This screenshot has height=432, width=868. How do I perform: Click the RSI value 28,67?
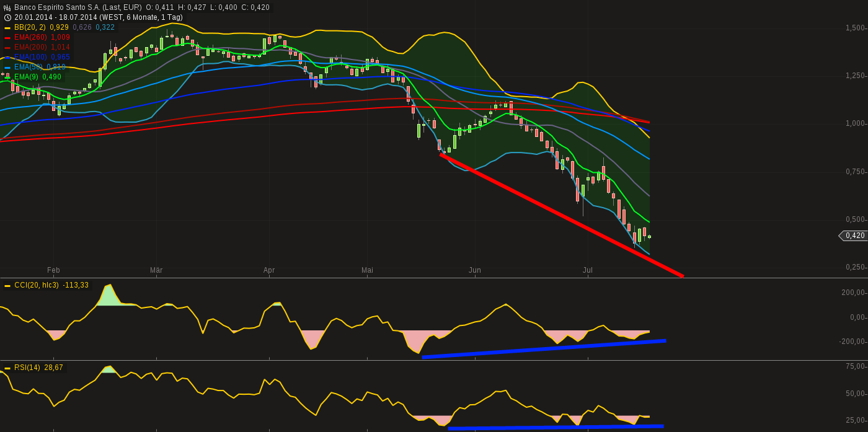(x=54, y=368)
